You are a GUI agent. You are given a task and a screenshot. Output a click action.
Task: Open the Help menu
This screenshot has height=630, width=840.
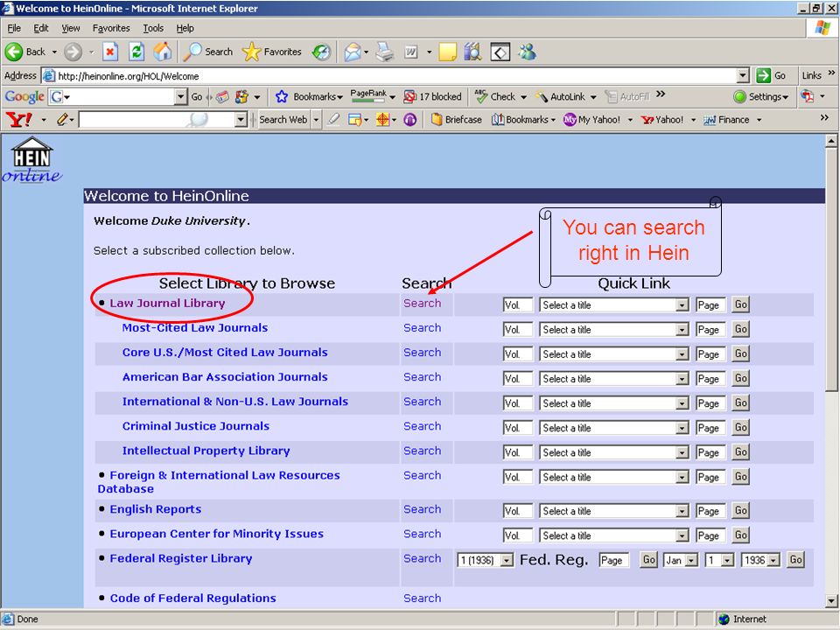pos(185,28)
